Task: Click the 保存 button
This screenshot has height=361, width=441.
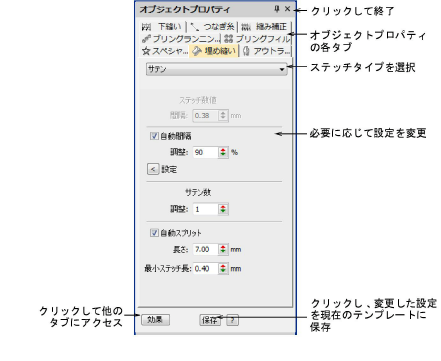Action: [x=210, y=320]
